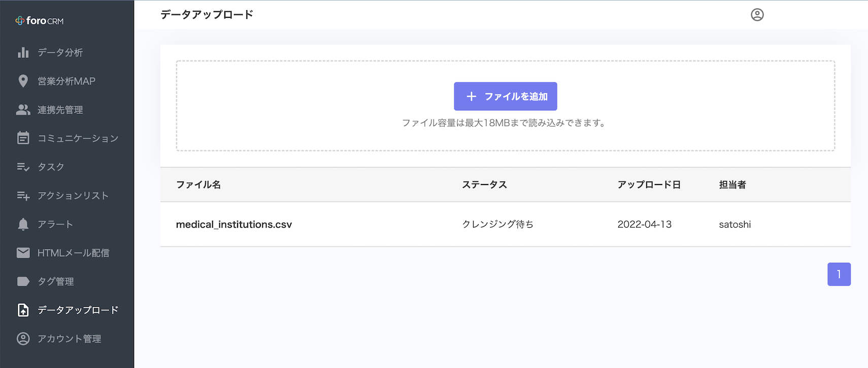This screenshot has height=368, width=868.
Task: Click ファイル名 column header
Action: 198,185
